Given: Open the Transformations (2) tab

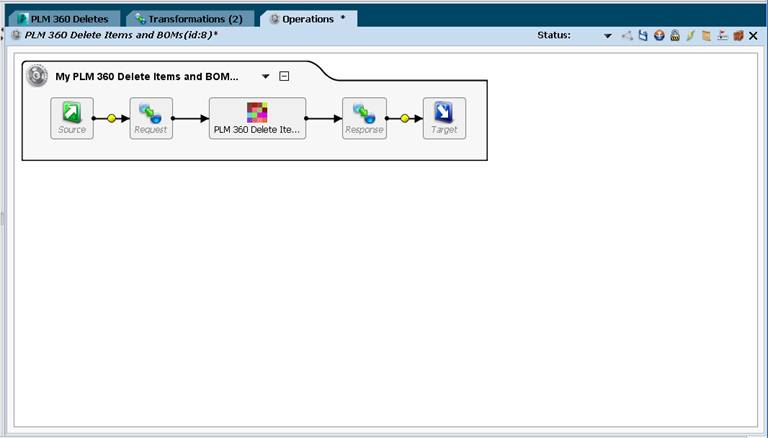Looking at the screenshot, I should [190, 19].
